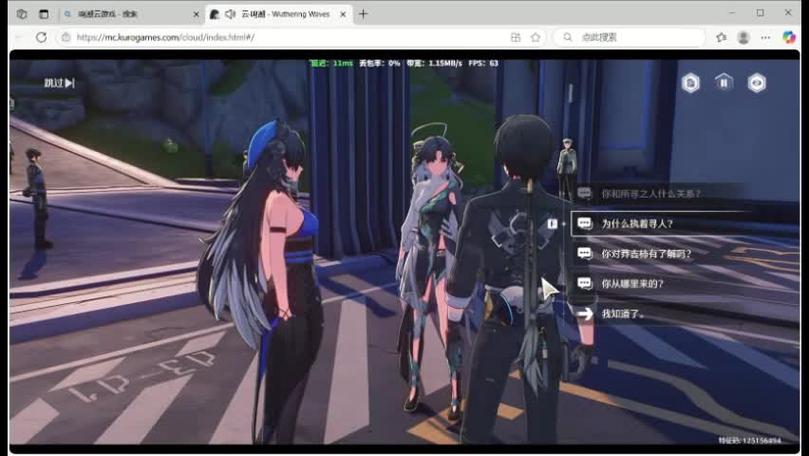Image resolution: width=809 pixels, height=456 pixels.
Task: Click the browser back arrow
Action: click(x=16, y=37)
